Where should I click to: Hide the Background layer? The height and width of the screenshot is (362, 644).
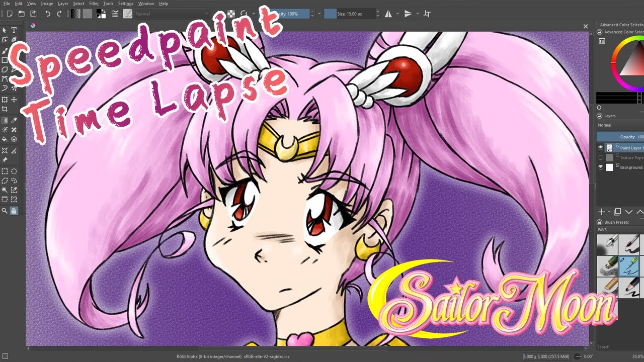[600, 167]
